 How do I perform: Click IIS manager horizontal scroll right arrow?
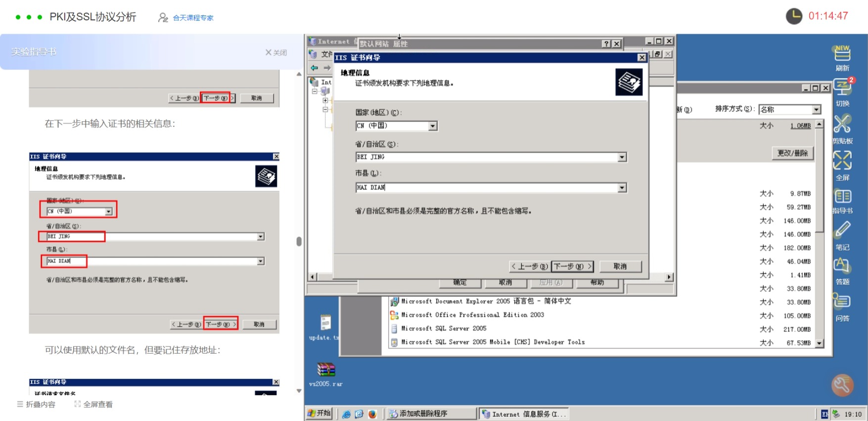point(669,277)
